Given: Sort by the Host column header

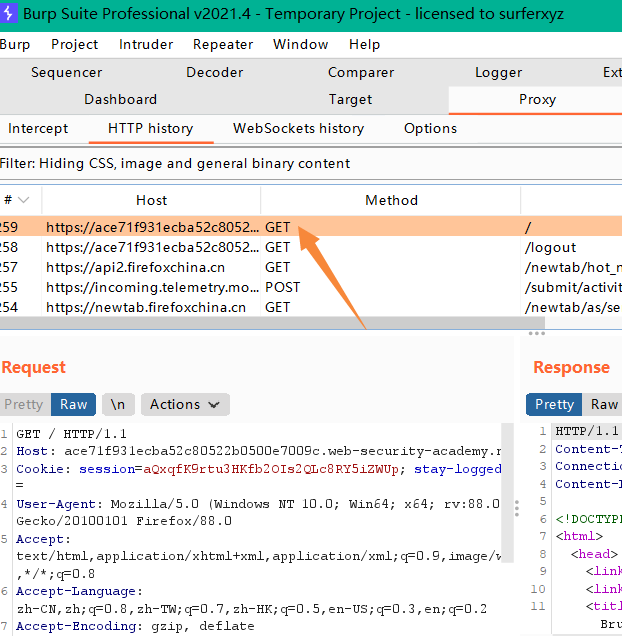Looking at the screenshot, I should pos(151,200).
